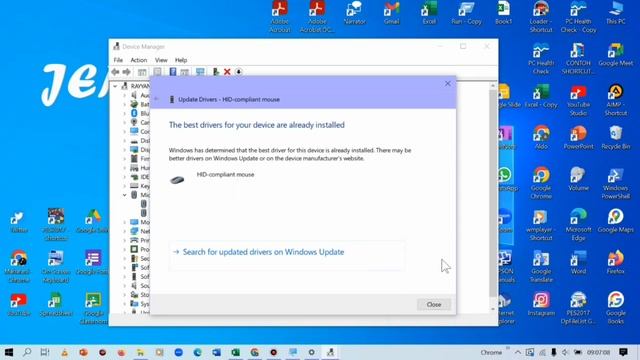The image size is (640, 360).
Task: Expand the Network adapters category node
Action: [125, 231]
